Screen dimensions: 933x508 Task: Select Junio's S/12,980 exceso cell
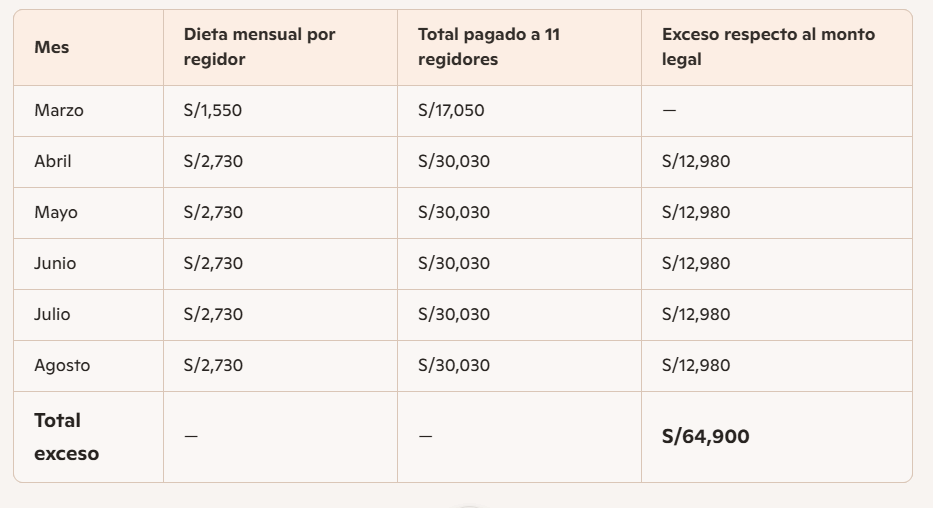[696, 264]
